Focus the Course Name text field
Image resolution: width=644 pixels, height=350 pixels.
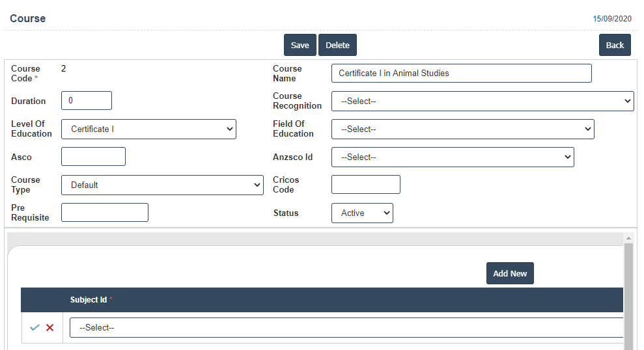tap(461, 73)
